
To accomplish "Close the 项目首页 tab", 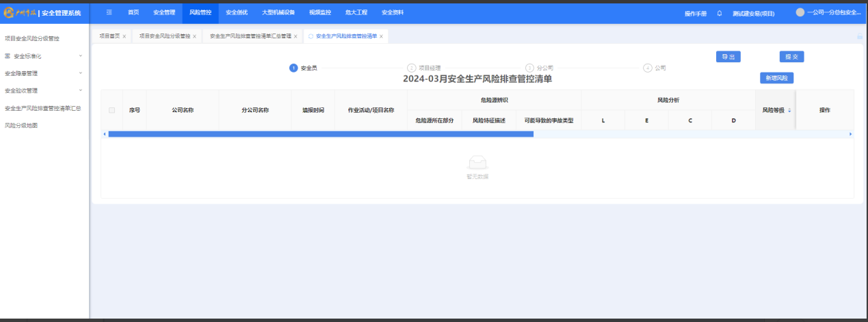I will (x=124, y=36).
